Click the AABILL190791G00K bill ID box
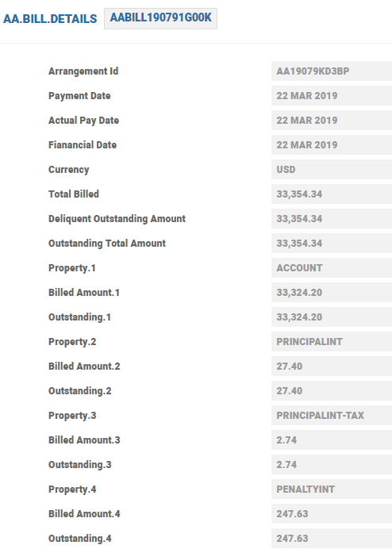The width and height of the screenshot is (392, 549). pos(160,18)
